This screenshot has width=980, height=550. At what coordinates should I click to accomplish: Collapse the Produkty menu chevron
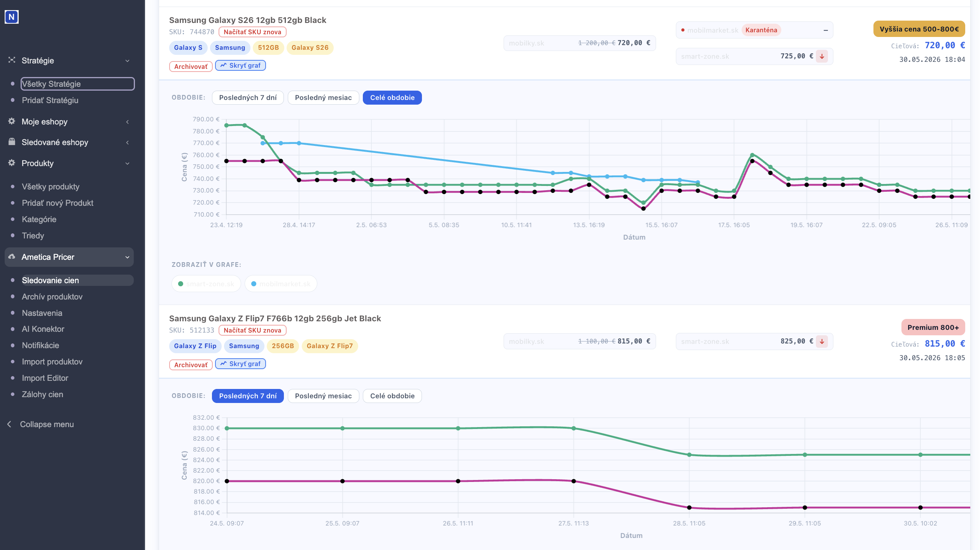pyautogui.click(x=127, y=163)
